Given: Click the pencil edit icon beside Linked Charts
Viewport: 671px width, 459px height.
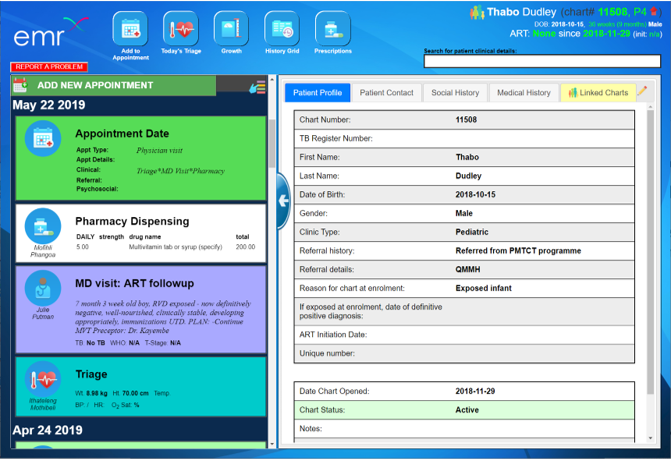Looking at the screenshot, I should [x=643, y=92].
